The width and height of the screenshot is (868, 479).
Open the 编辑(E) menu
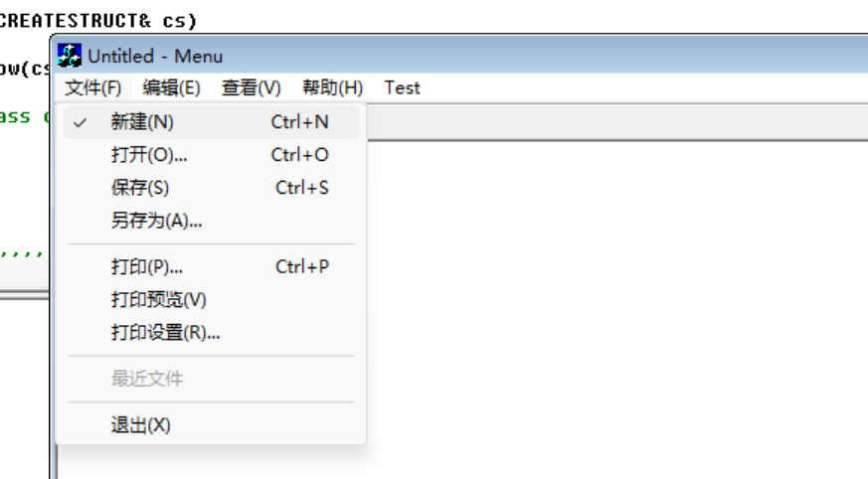[171, 87]
